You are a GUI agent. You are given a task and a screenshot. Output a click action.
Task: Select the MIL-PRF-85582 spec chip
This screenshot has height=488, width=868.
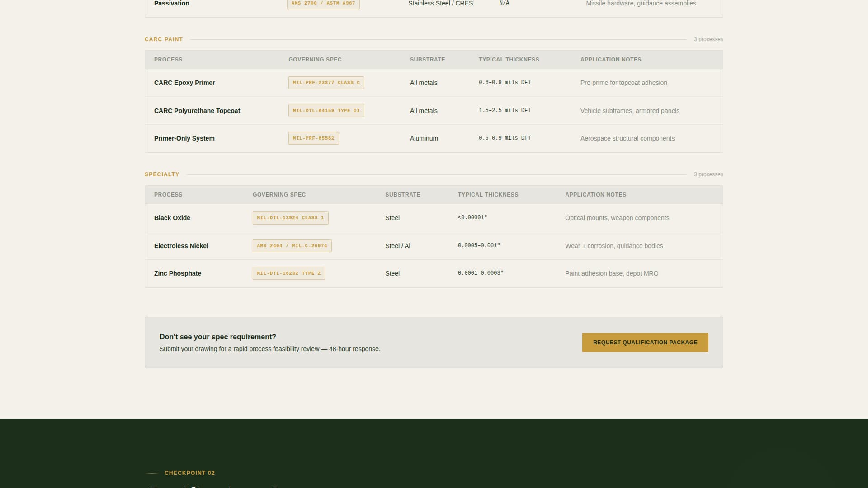pyautogui.click(x=313, y=138)
